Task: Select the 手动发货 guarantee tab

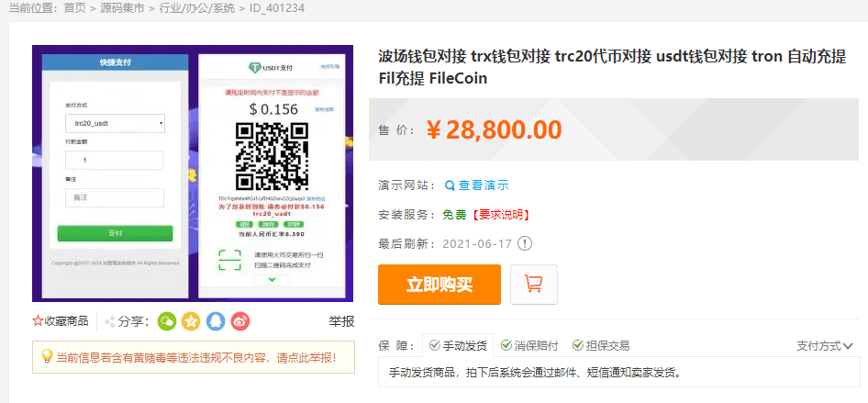Action: click(458, 346)
